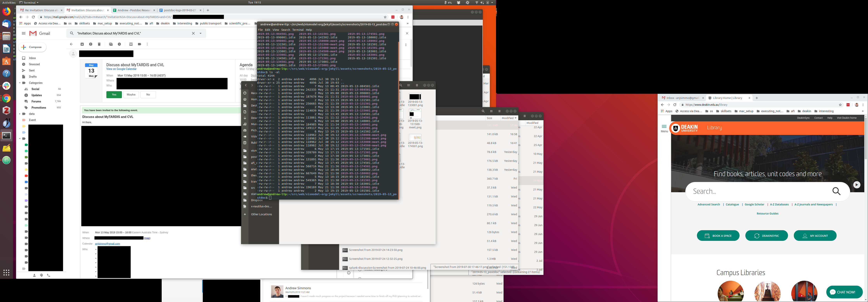Image resolution: width=868 pixels, height=302 pixels.
Task: Snooze the email with the clock icon
Action: [119, 44]
